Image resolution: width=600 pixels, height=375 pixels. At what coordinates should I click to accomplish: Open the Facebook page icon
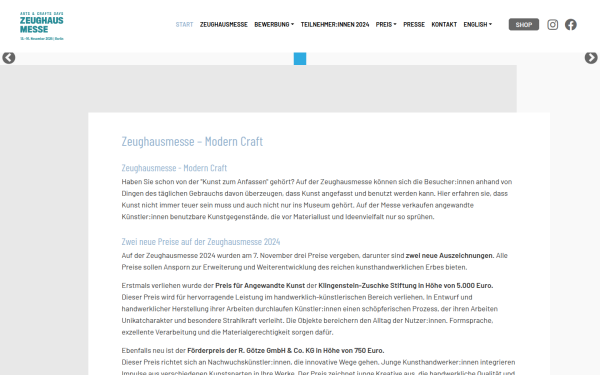pyautogui.click(x=571, y=24)
